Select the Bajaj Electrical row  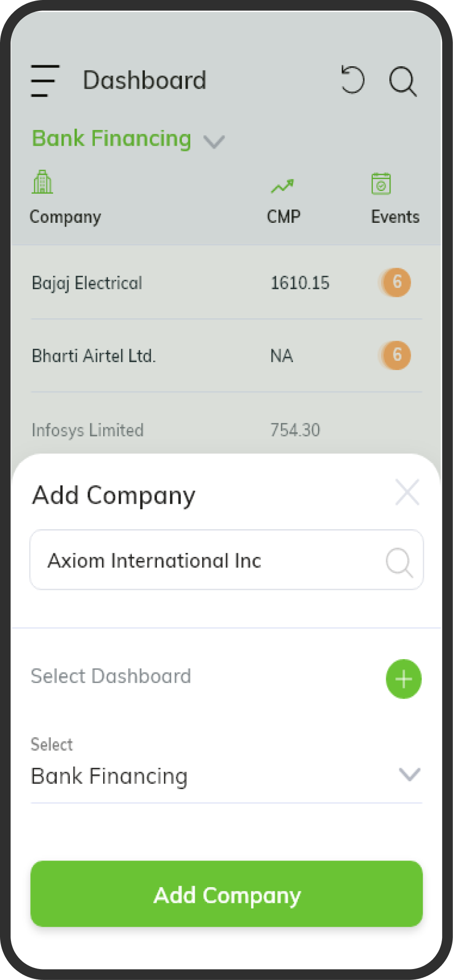tap(226, 283)
